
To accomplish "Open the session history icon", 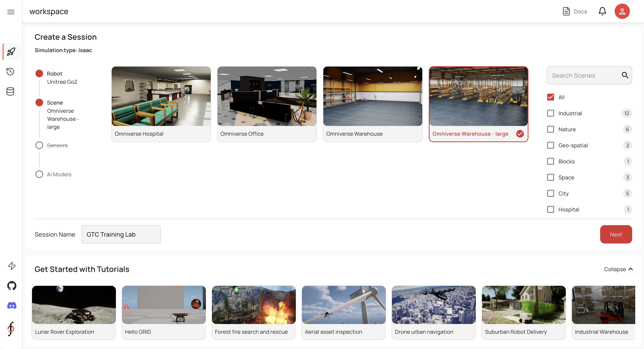I will pos(10,72).
